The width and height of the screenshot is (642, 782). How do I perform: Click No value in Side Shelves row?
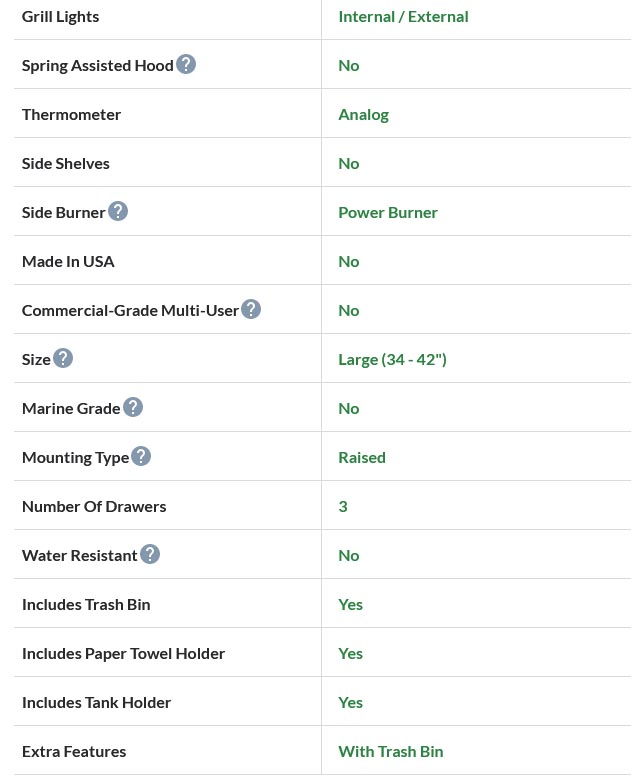348,163
